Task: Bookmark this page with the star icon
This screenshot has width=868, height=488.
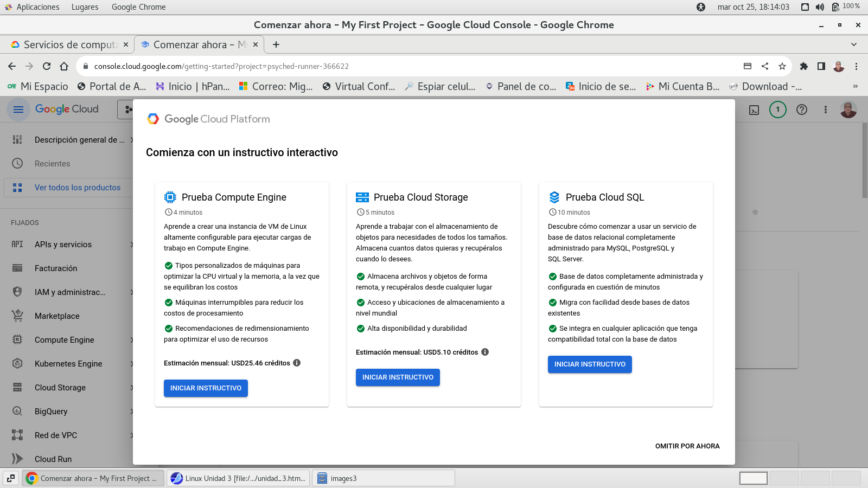Action: [x=782, y=66]
